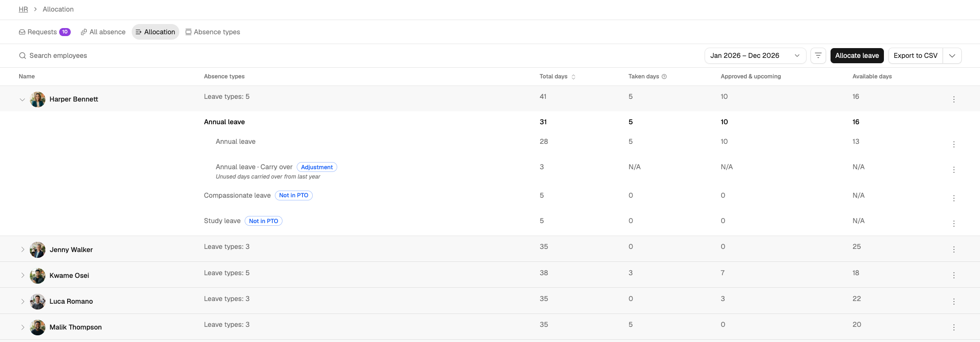Open Malik Thompson's three-dot menu
Image resolution: width=980 pixels, height=342 pixels.
[x=954, y=327]
